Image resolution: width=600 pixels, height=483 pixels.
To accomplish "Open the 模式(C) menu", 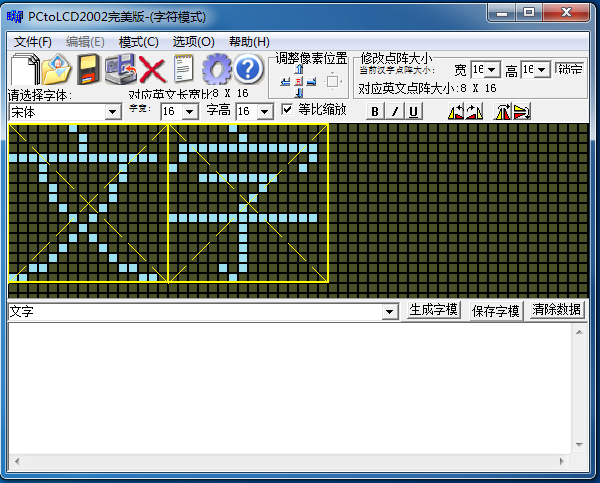I will [139, 42].
